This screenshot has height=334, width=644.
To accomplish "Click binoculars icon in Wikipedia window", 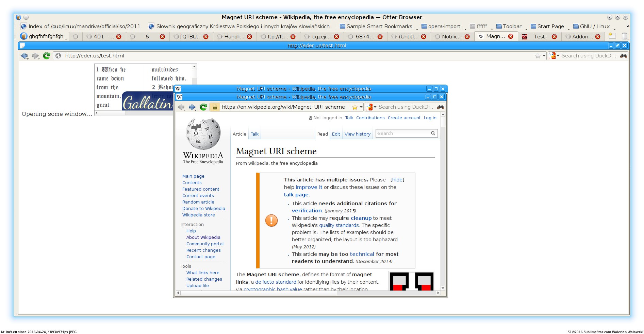I will [441, 107].
